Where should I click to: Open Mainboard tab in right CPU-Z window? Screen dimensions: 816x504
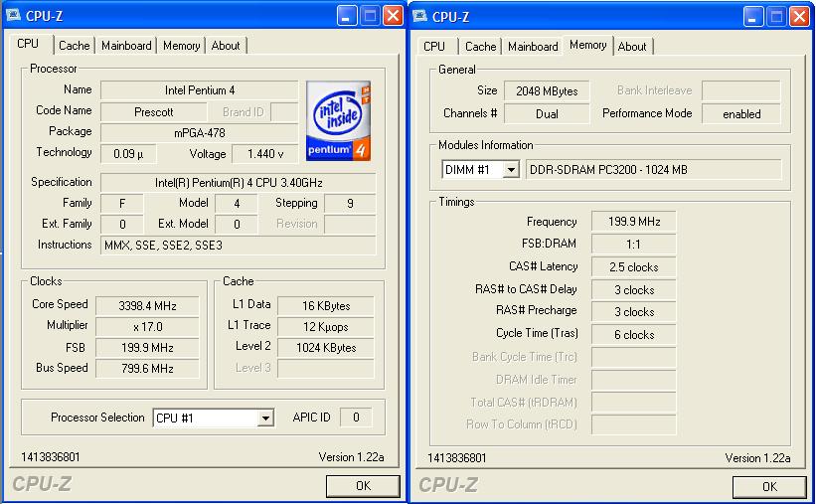533,47
